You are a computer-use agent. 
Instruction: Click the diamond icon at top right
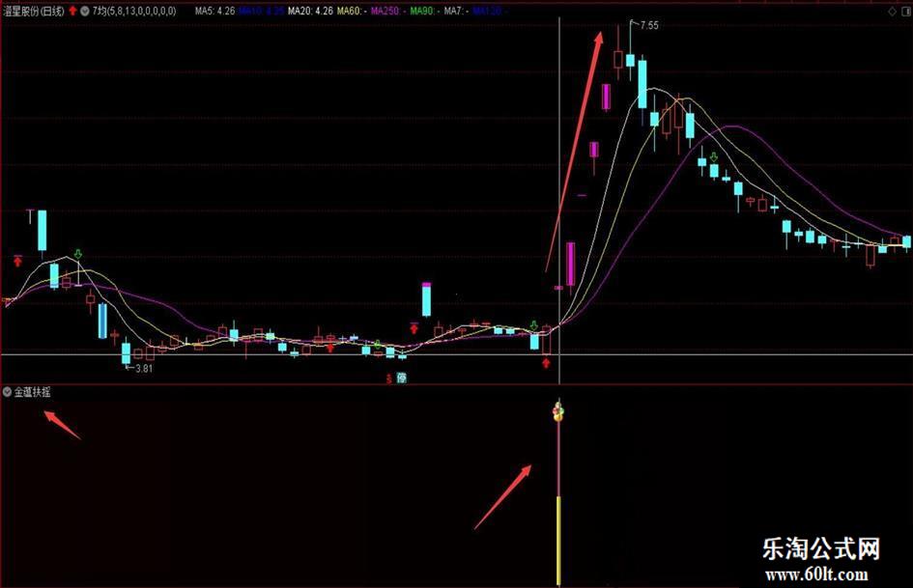892,11
